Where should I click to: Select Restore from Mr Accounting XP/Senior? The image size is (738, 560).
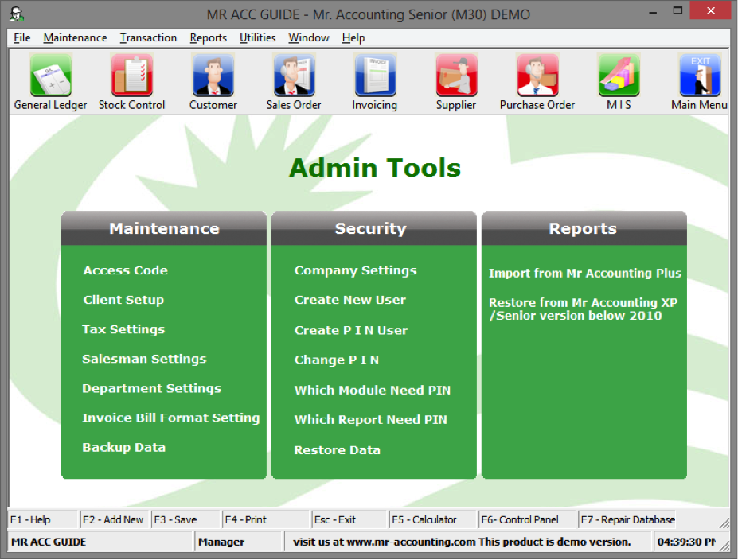click(583, 309)
